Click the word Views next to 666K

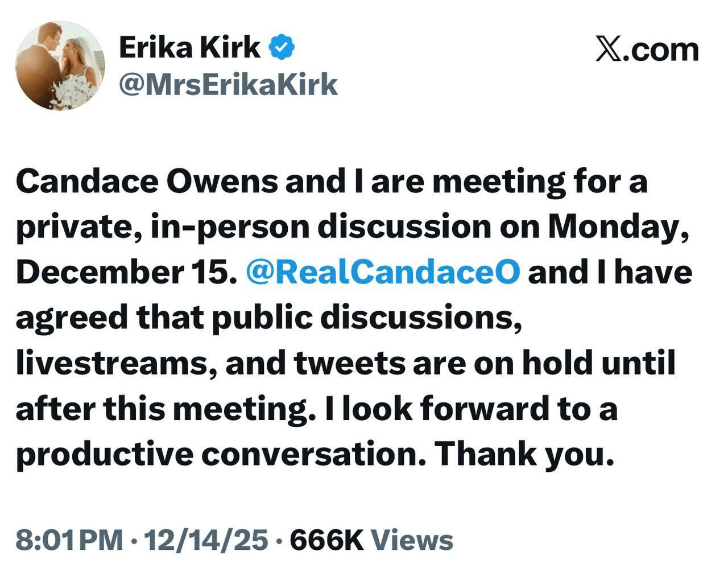(412, 540)
